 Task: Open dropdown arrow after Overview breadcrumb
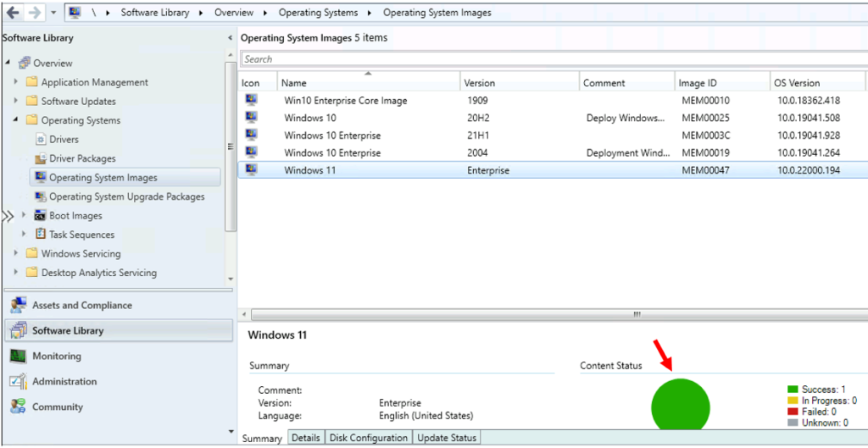point(266,13)
